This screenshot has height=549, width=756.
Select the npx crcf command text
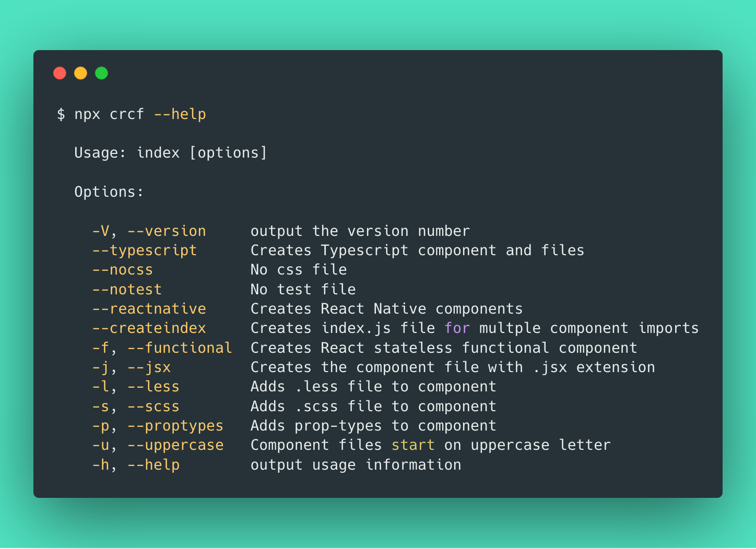pos(109,114)
